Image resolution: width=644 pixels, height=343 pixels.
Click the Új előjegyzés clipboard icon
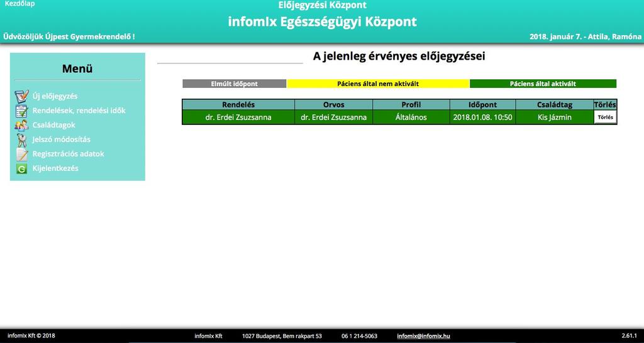[21, 96]
